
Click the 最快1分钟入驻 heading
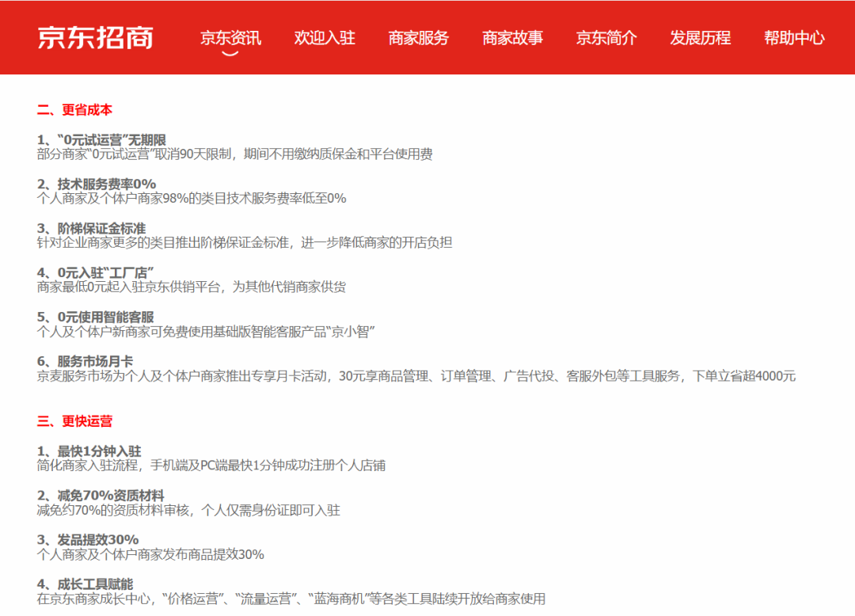click(89, 451)
